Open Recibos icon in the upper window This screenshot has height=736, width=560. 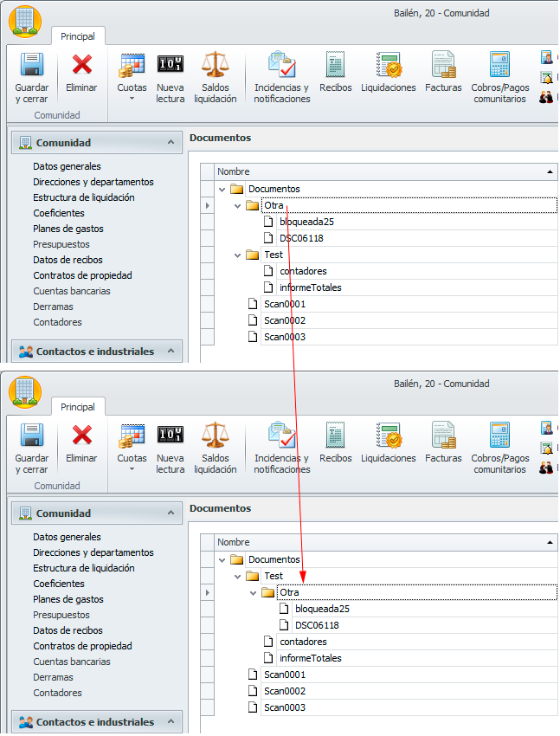(335, 64)
